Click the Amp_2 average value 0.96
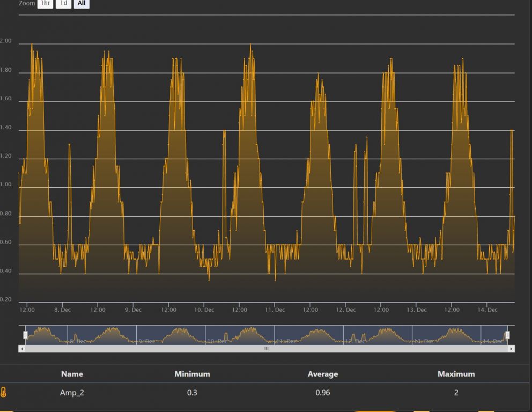This screenshot has height=412, width=532. point(323,393)
